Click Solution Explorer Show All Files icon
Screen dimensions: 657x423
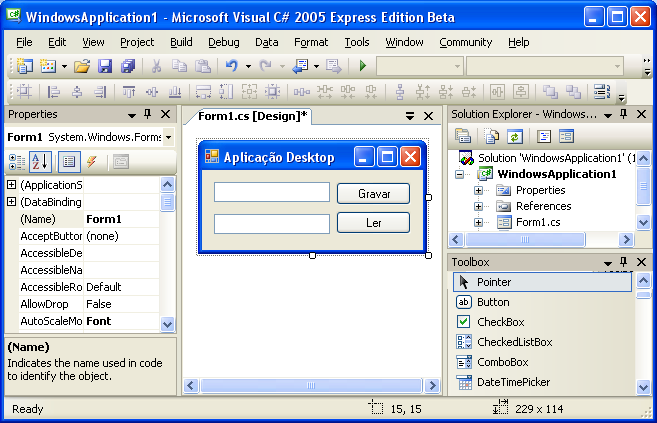click(491, 136)
